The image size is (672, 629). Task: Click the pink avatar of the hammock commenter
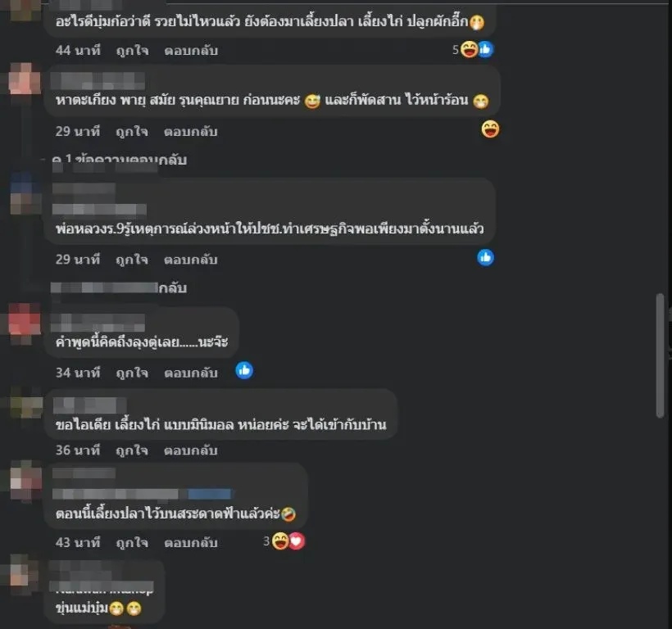pyautogui.click(x=24, y=79)
